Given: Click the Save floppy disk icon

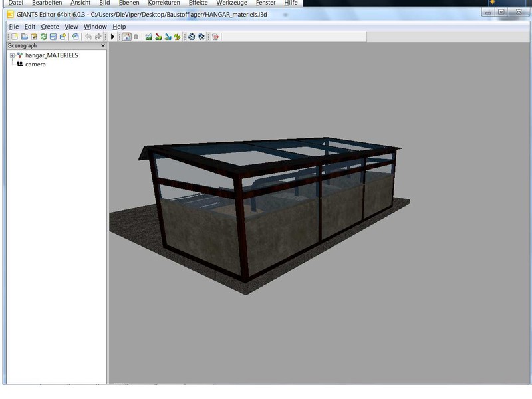Looking at the screenshot, I should tap(53, 37).
